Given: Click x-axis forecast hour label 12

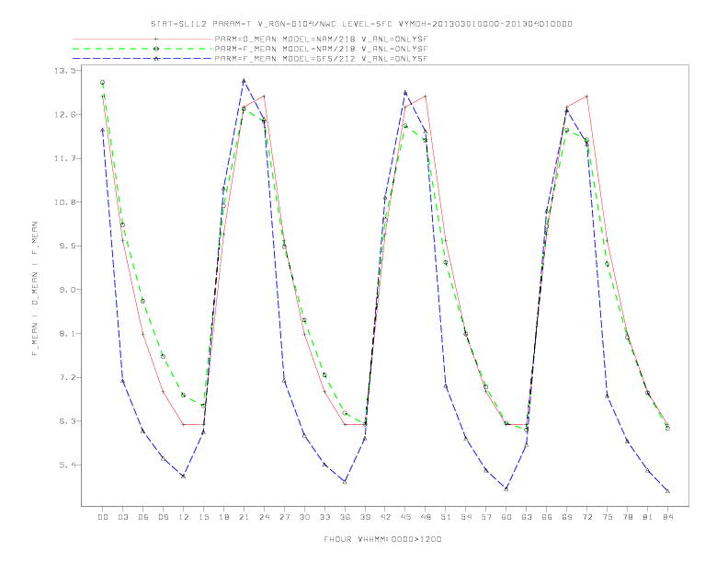Looking at the screenshot, I should click(184, 517).
